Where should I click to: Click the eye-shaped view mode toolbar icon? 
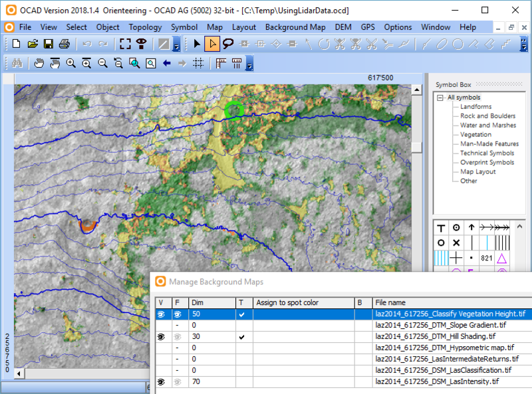click(141, 44)
